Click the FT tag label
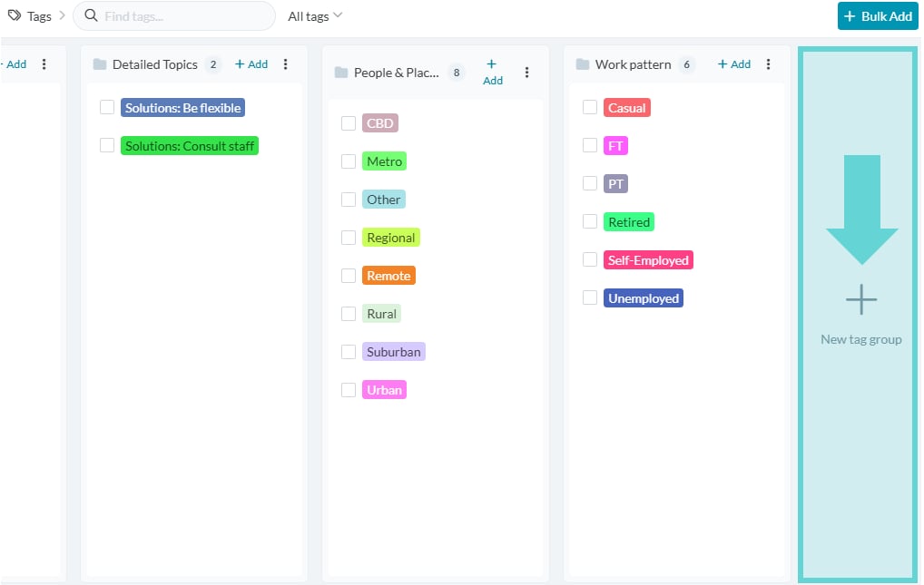The width and height of the screenshot is (924, 585). click(615, 146)
